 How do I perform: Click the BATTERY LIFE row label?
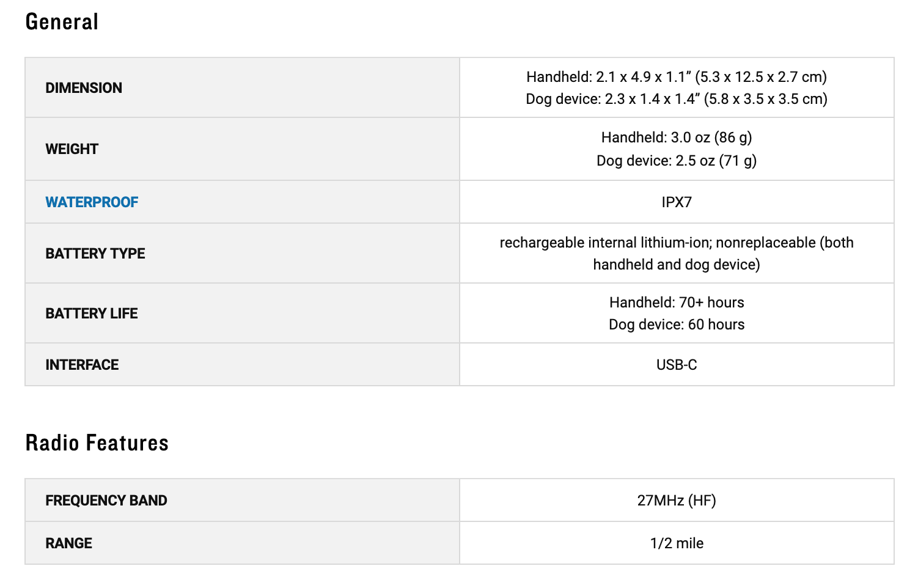(x=92, y=314)
